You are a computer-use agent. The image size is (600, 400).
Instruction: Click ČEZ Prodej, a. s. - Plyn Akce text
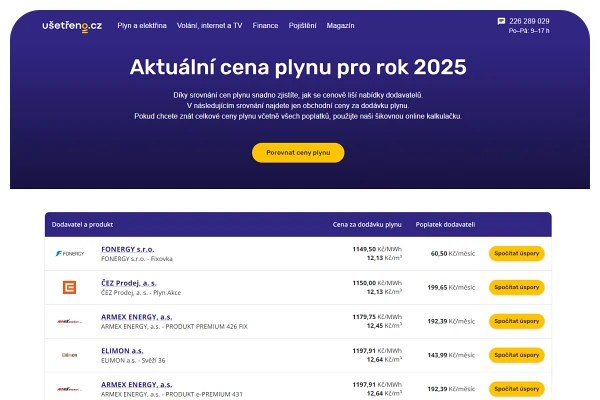pos(141,293)
